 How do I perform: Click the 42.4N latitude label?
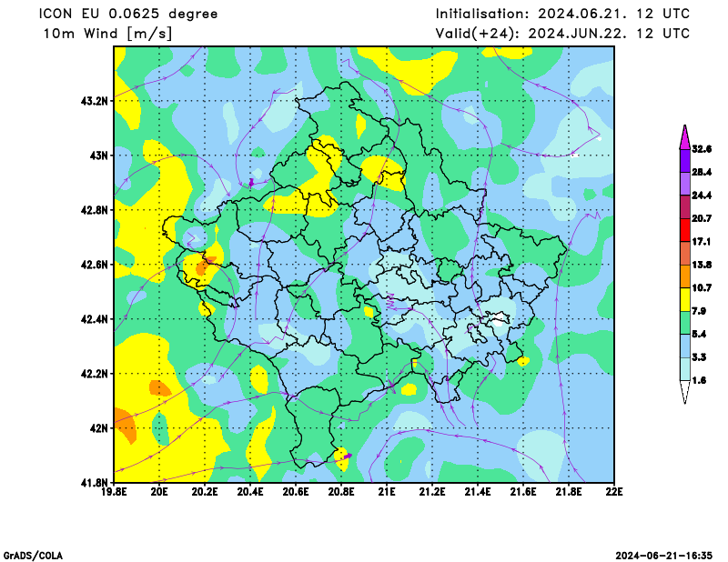pyautogui.click(x=94, y=319)
